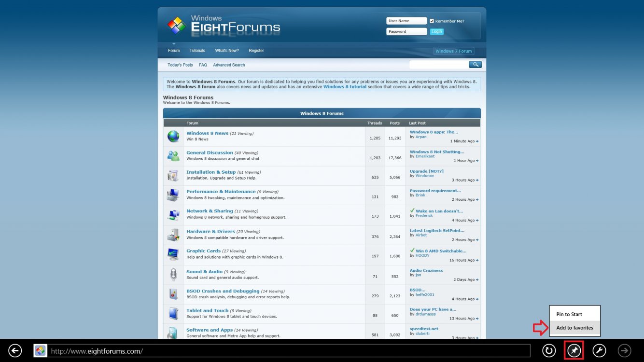Open the Tutorials navigation tab
Image resolution: width=644 pixels, height=362 pixels.
point(197,51)
